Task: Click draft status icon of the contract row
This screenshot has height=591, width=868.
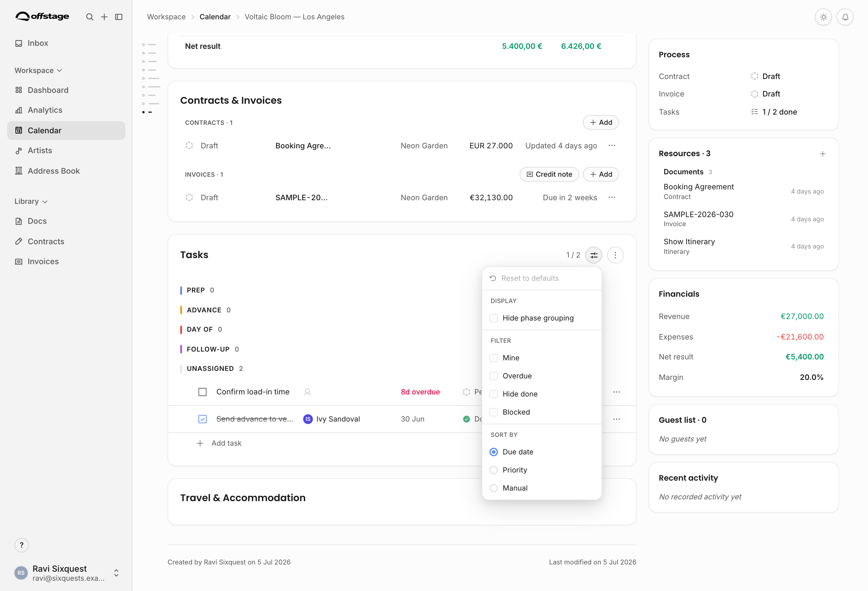Action: pyautogui.click(x=189, y=145)
